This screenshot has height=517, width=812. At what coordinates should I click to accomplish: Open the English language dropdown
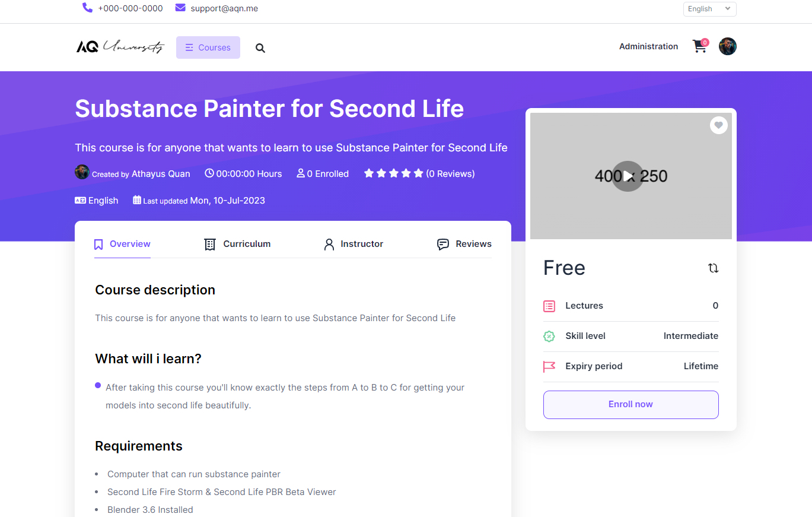pyautogui.click(x=710, y=9)
